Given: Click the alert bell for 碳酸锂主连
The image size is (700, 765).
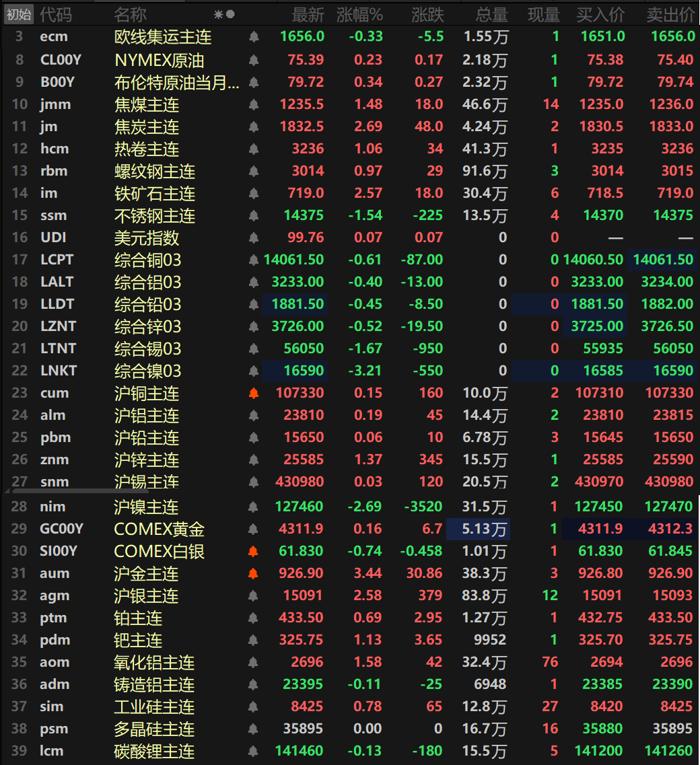Looking at the screenshot, I should click(253, 751).
